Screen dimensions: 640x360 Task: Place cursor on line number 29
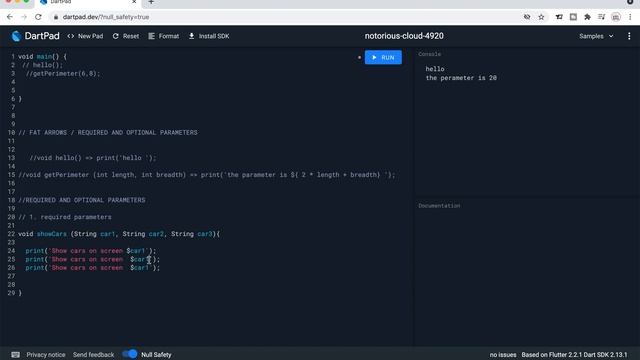pyautogui.click(x=11, y=293)
